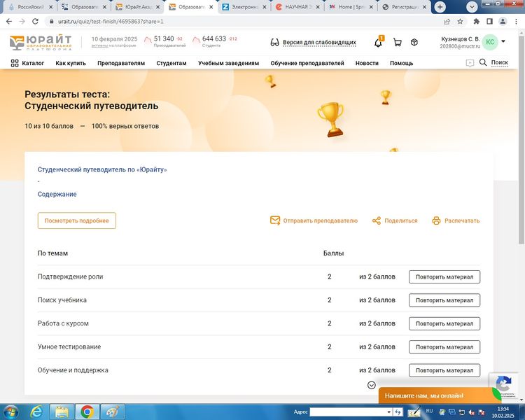This screenshot has width=525, height=420.
Task: Open the shopping cart icon
Action: click(x=398, y=42)
